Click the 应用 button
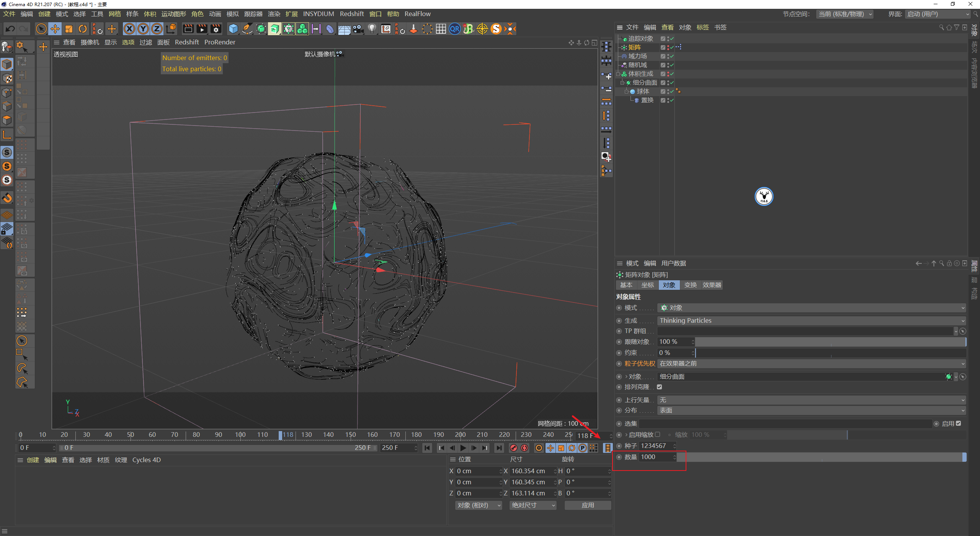The image size is (980, 536). coord(588,505)
